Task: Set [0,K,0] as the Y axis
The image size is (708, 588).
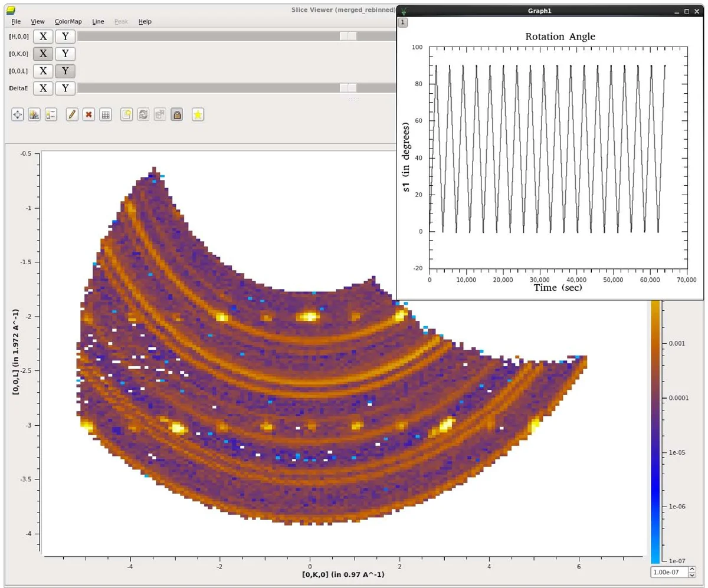Action: tap(65, 53)
